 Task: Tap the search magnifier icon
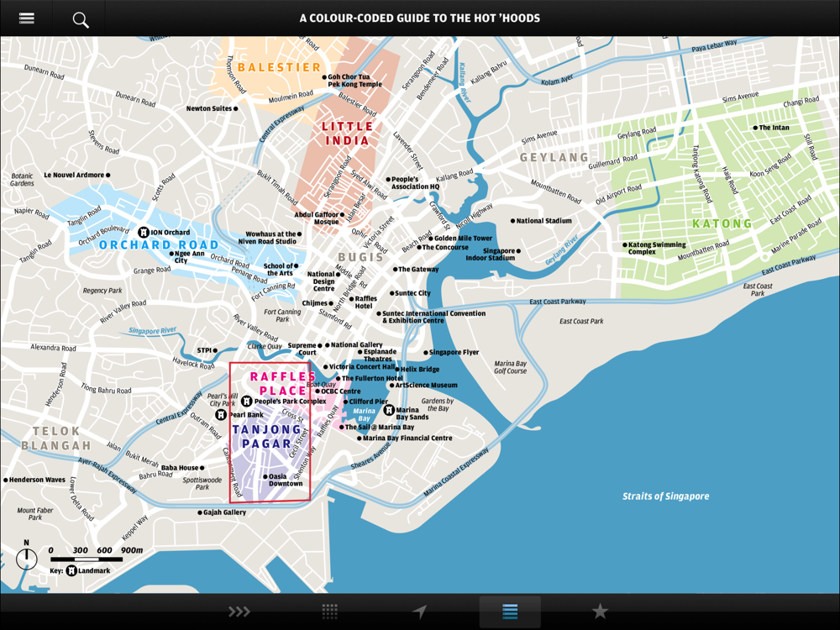click(81, 20)
